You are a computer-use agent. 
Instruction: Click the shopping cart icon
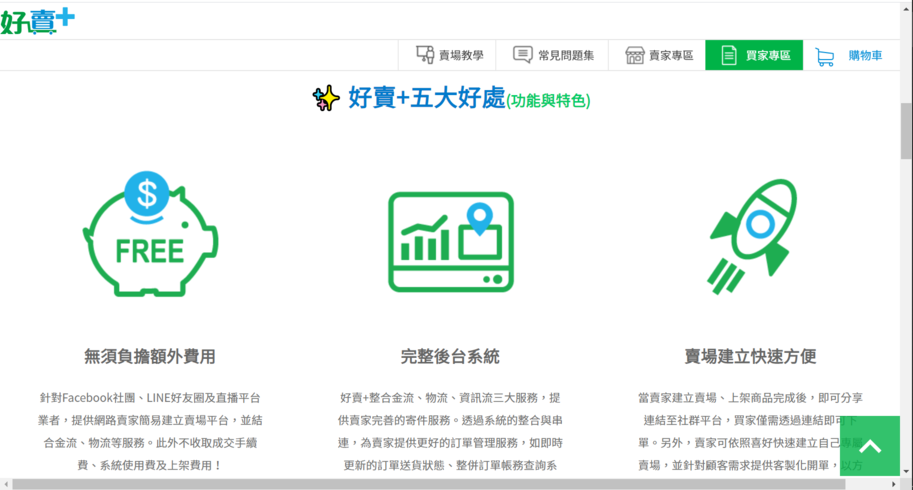tap(824, 56)
